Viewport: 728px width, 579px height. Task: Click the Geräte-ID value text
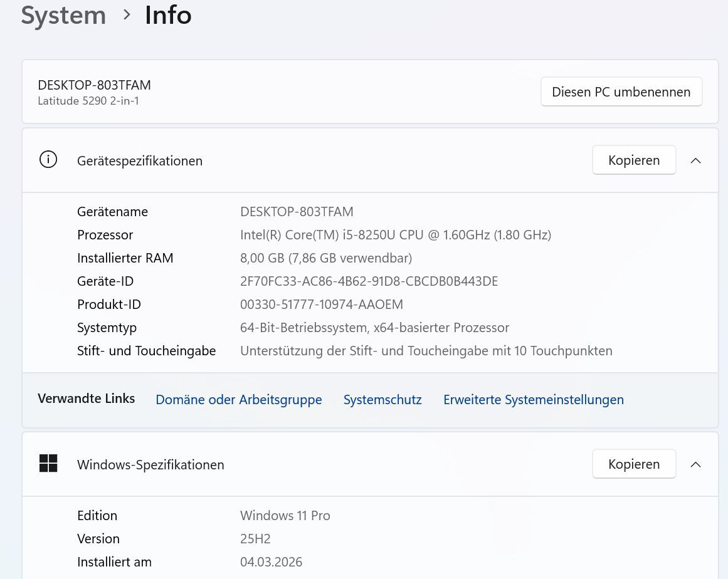[x=369, y=281]
